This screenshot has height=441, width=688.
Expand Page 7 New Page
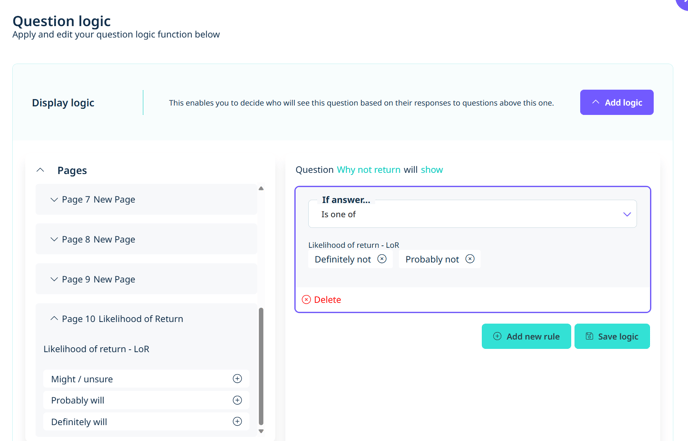tap(54, 200)
